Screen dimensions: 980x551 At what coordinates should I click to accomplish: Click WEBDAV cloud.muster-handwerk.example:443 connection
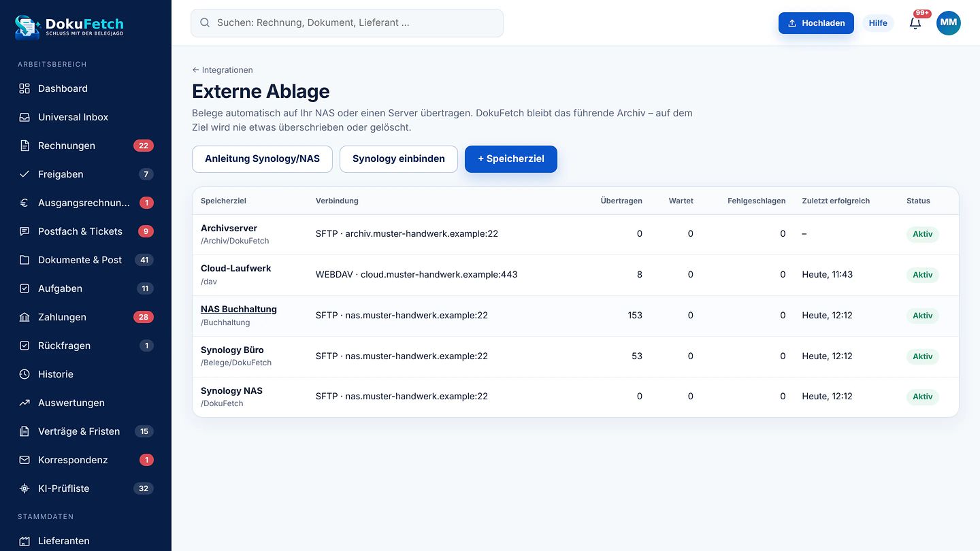tap(416, 275)
